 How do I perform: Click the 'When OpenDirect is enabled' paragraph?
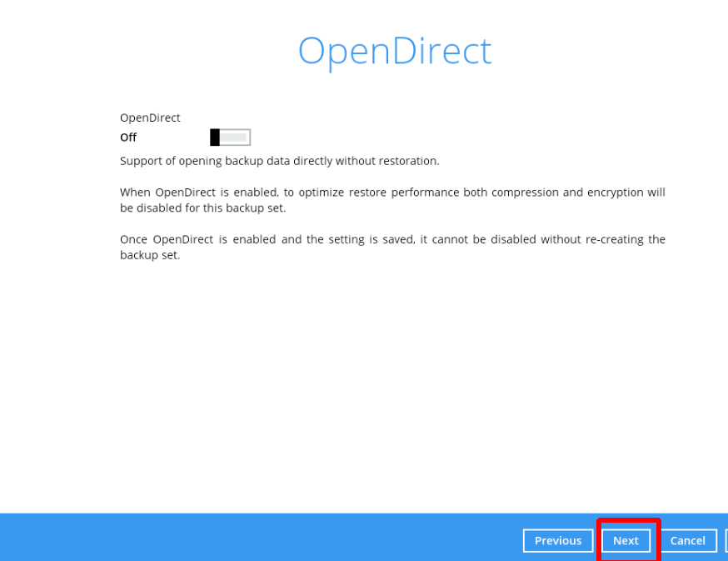(392, 200)
